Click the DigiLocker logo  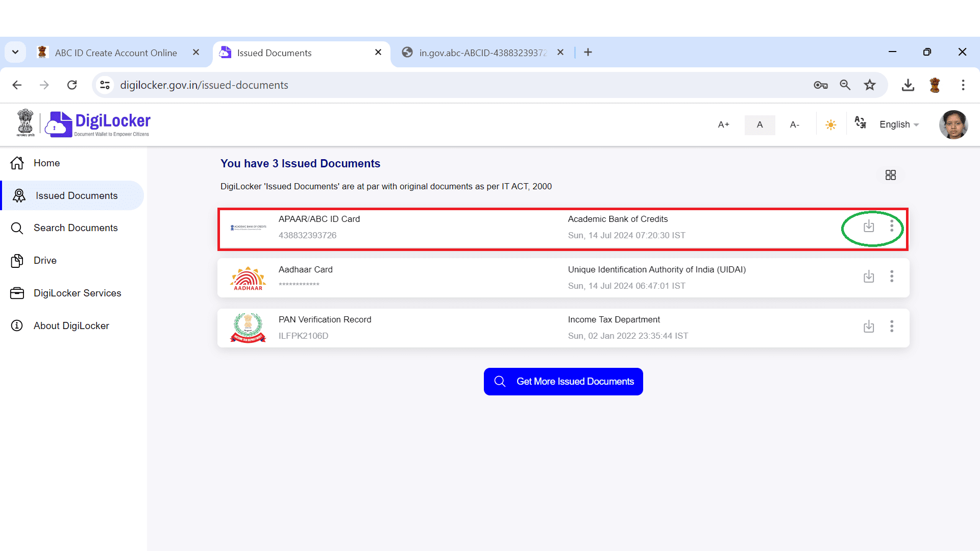(x=97, y=124)
